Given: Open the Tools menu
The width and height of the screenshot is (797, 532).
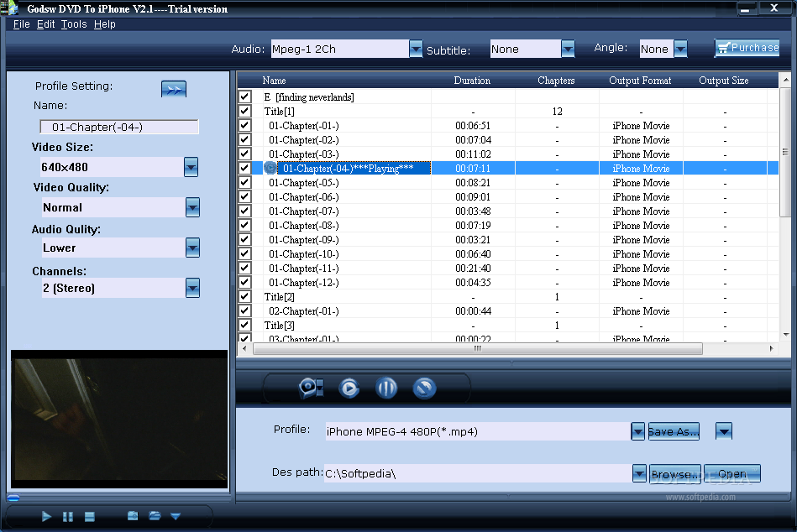Looking at the screenshot, I should (74, 24).
